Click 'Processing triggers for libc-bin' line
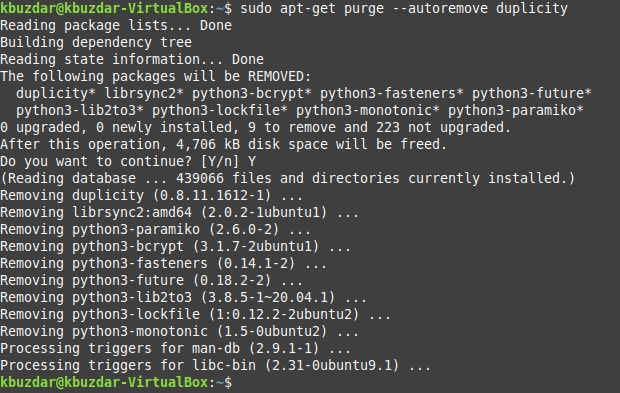The image size is (620, 393). [x=215, y=365]
